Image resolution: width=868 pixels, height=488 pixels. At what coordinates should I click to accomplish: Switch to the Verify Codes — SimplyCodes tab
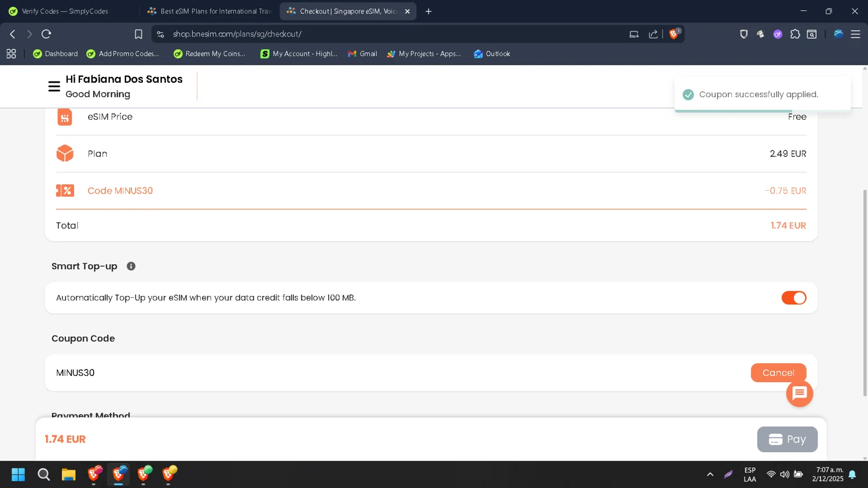click(x=69, y=11)
